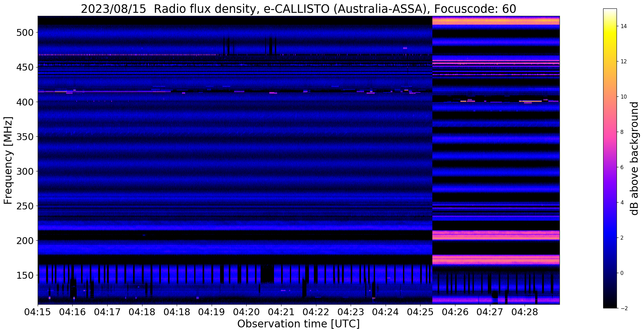Select the x-axis tick "04:22"

point(316,312)
